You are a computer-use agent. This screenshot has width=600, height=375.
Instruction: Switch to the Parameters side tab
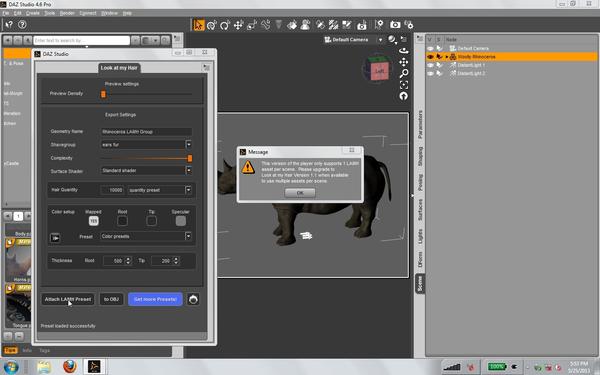click(420, 124)
